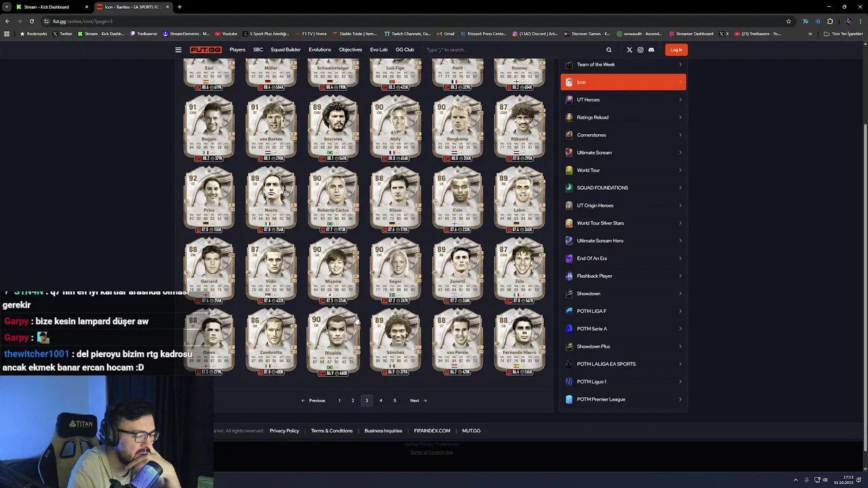Expand Team of the Week chevron
The image size is (868, 488).
680,64
